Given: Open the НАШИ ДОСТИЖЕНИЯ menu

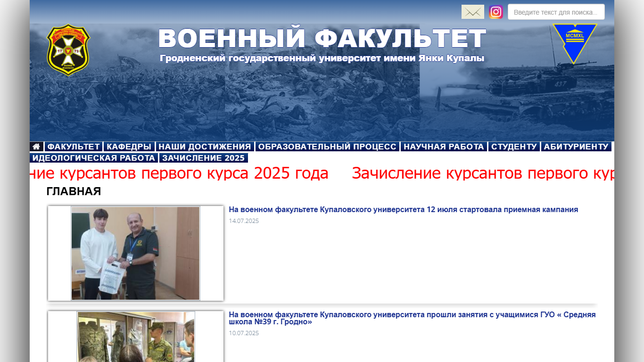Looking at the screenshot, I should (x=205, y=147).
